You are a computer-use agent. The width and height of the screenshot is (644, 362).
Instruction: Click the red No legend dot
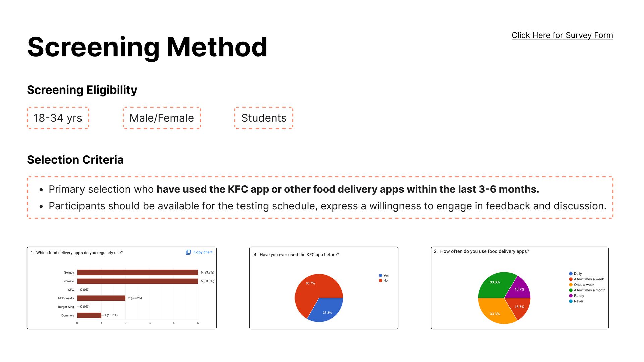380,281
